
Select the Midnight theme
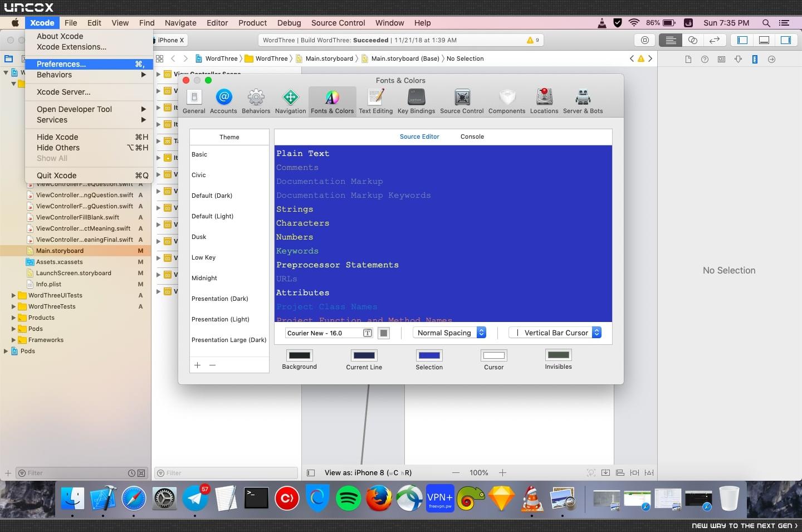tap(229, 278)
